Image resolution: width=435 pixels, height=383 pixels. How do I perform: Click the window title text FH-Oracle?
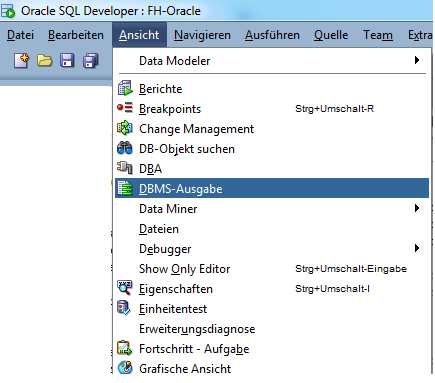coord(174,11)
